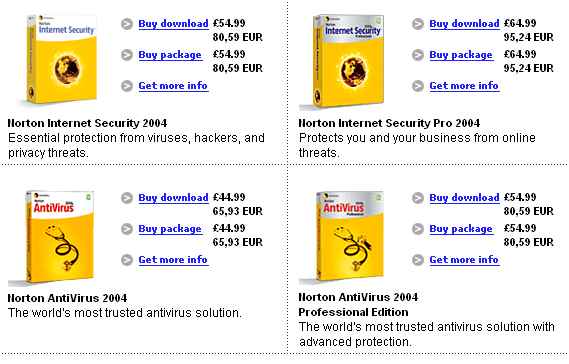Click arrow icon beside AntiVirus Professional Buy download
569x364 pixels.
point(418,198)
